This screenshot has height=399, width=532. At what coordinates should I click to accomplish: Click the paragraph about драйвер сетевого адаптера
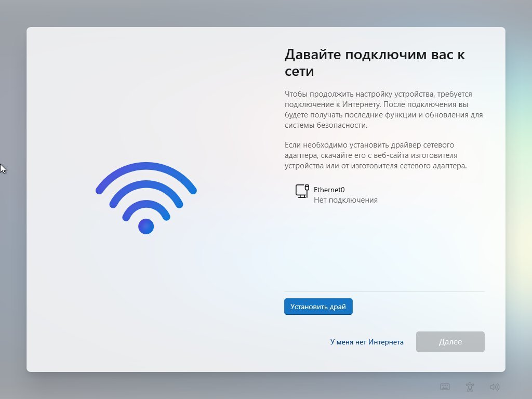(x=376, y=155)
